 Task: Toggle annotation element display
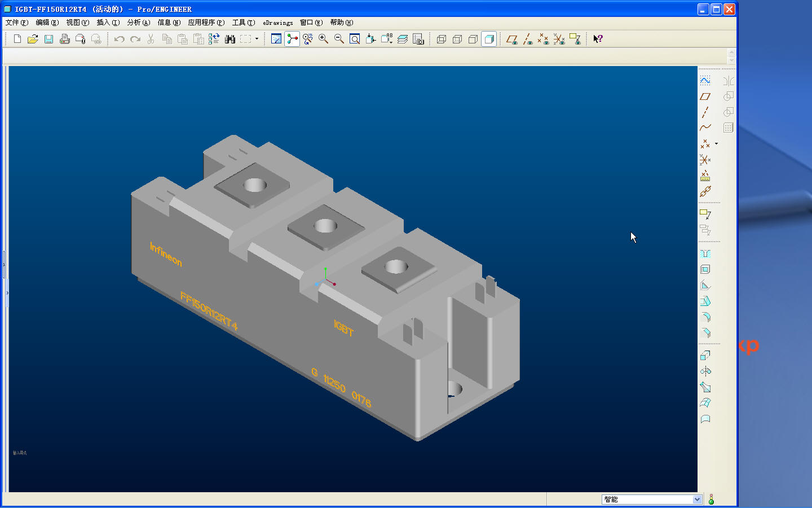pyautogui.click(x=575, y=39)
